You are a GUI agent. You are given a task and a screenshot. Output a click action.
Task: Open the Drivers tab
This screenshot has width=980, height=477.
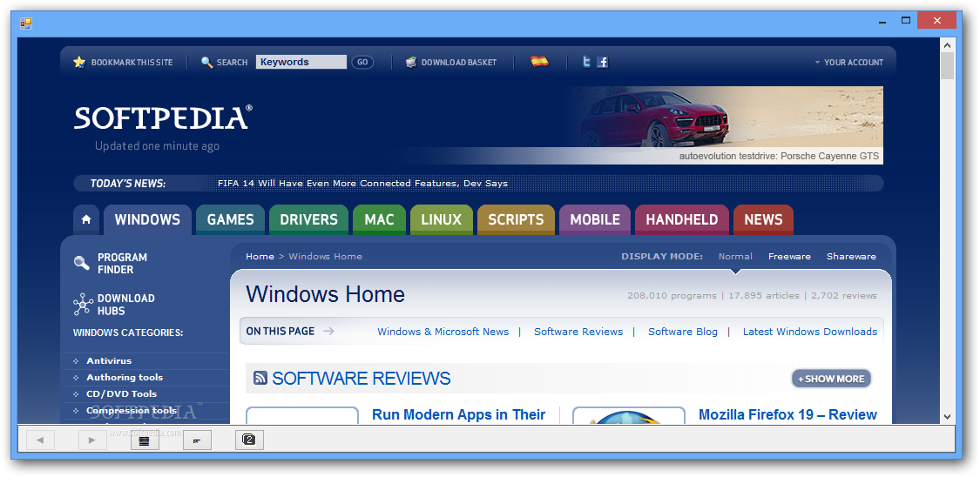pyautogui.click(x=308, y=219)
